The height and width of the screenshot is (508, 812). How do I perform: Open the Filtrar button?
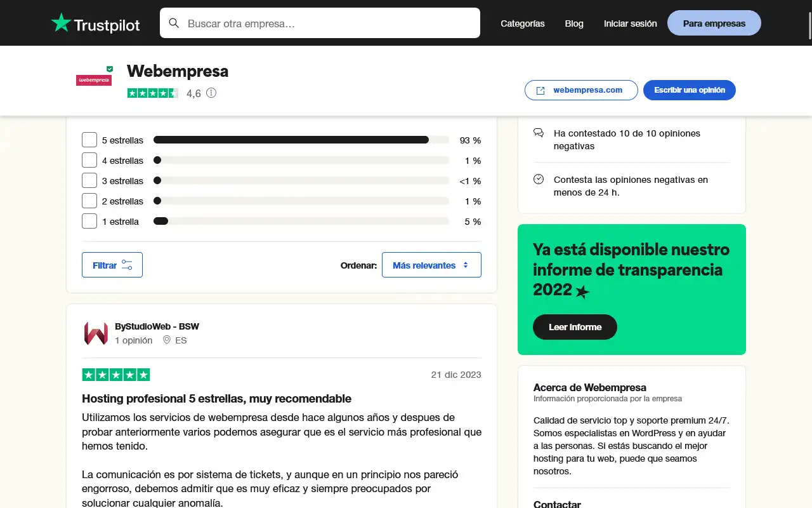[x=112, y=265]
